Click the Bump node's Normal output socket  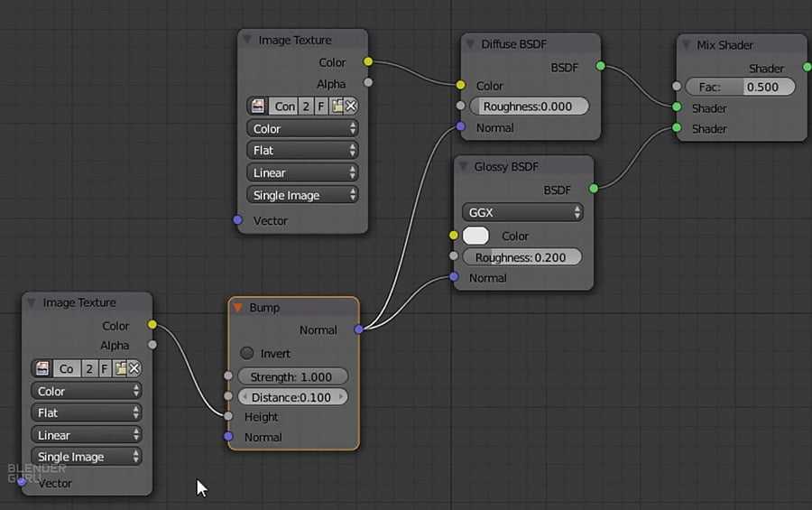pos(359,329)
